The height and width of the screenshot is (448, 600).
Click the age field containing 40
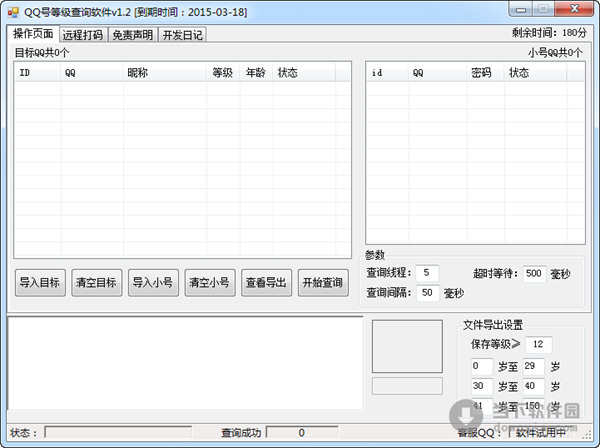[x=533, y=386]
